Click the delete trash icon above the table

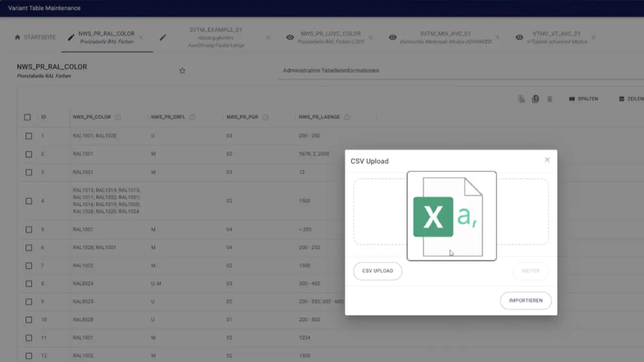coord(549,99)
